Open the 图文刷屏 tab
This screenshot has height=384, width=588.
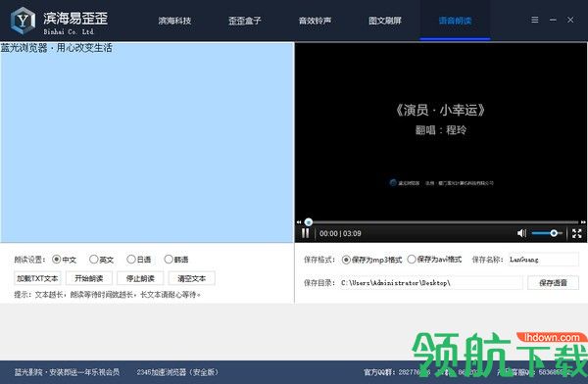point(385,21)
